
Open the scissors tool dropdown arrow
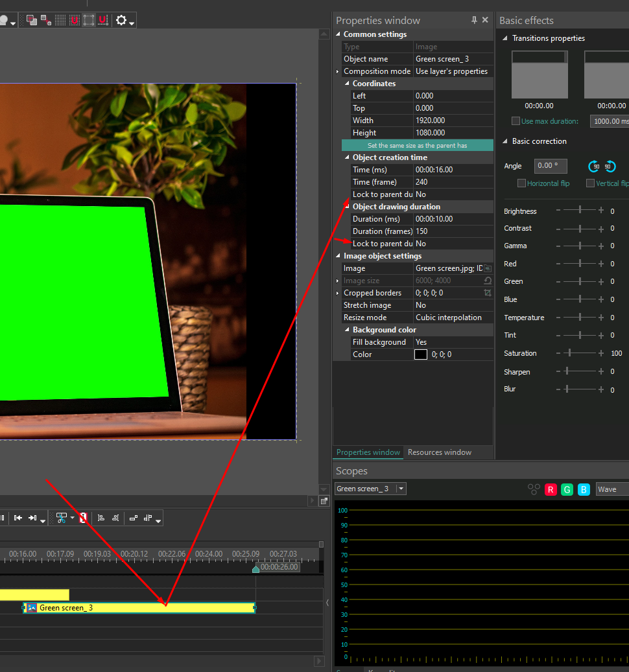tap(72, 518)
